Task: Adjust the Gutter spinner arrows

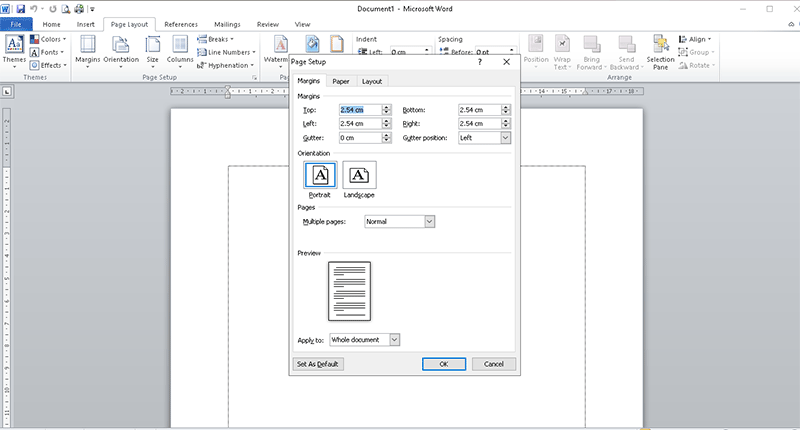Action: [386, 138]
